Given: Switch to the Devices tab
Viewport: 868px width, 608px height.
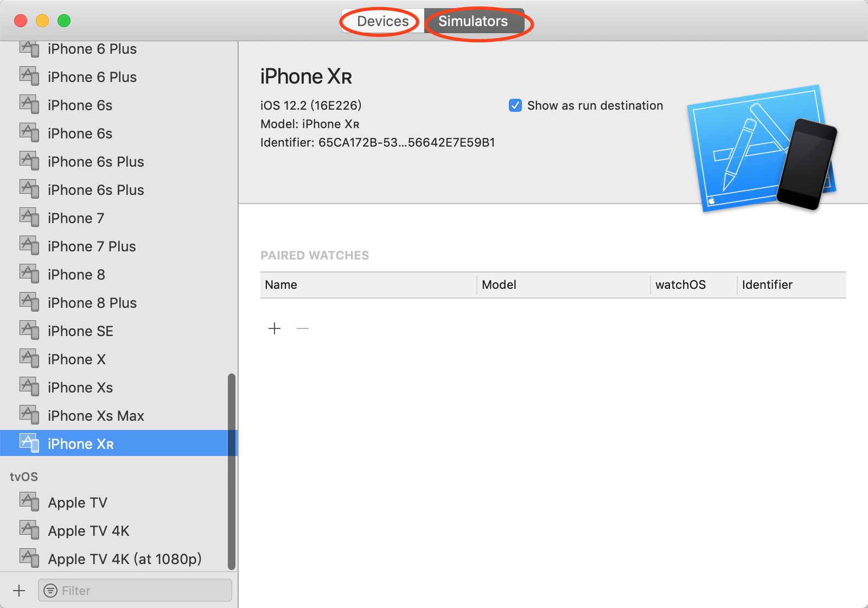Looking at the screenshot, I should [382, 21].
